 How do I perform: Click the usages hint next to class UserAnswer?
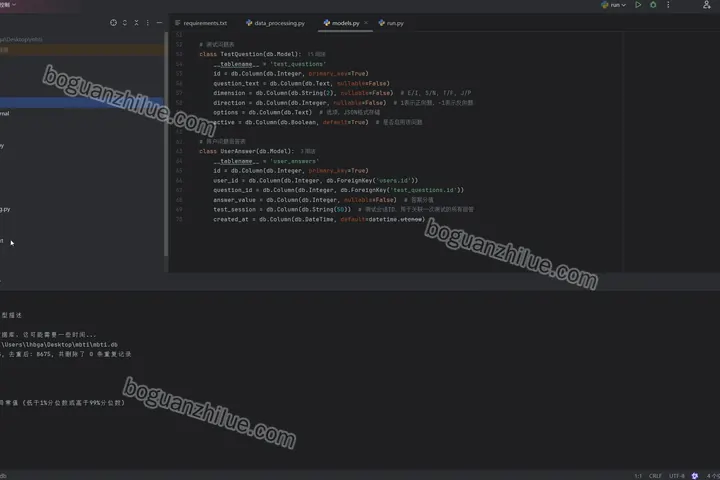[308, 151]
